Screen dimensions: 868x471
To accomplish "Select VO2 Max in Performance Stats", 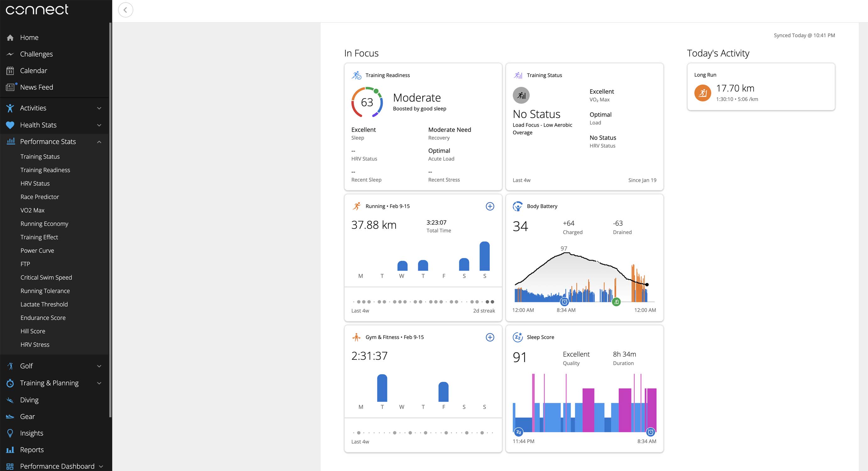I will [32, 210].
